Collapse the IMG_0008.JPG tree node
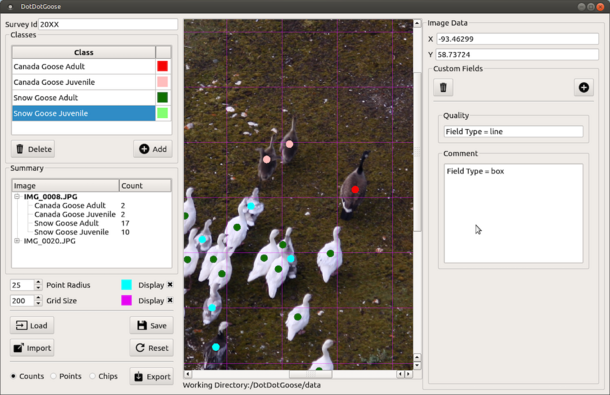Image resolution: width=610 pixels, height=395 pixels. (x=17, y=197)
